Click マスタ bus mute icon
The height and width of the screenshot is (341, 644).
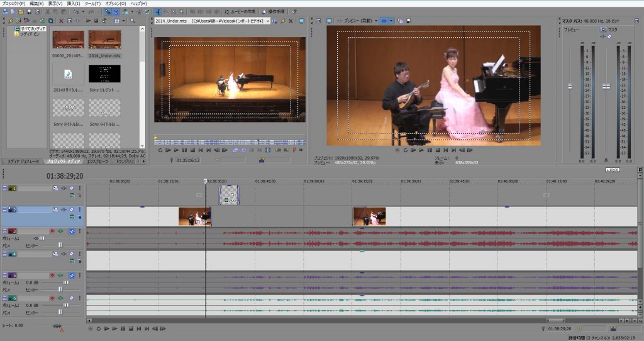(x=609, y=36)
